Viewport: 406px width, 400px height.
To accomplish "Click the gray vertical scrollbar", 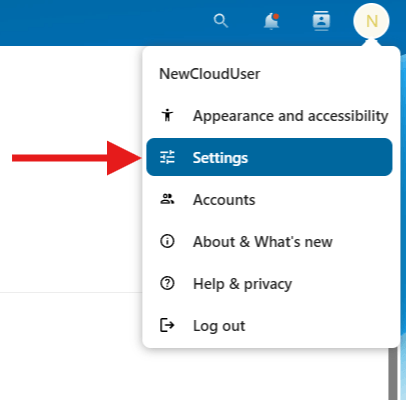I will click(x=393, y=373).
